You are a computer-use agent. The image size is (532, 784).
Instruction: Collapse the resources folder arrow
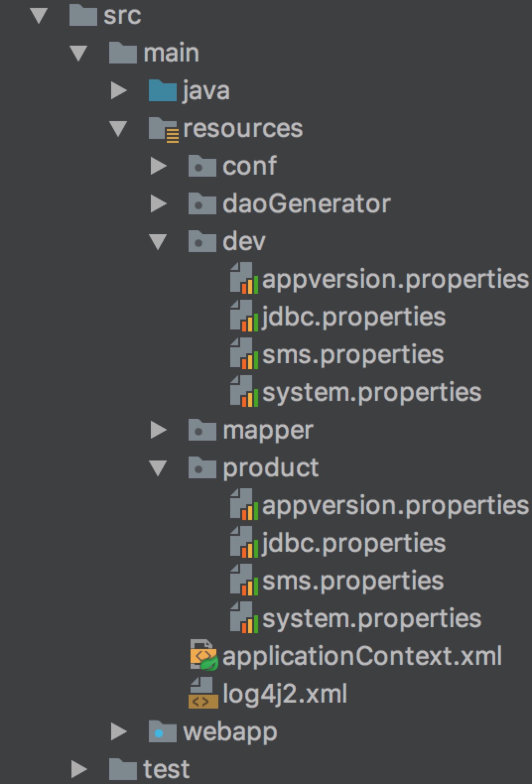click(x=118, y=128)
